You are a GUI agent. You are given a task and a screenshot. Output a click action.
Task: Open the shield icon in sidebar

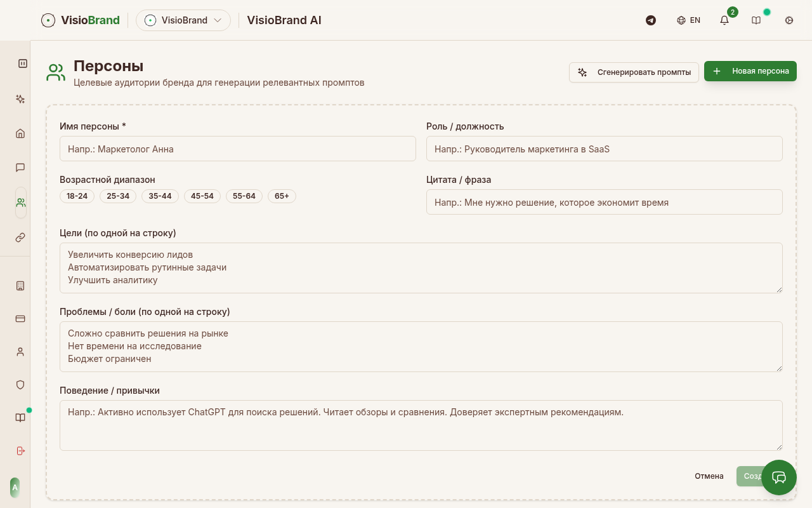pyautogui.click(x=20, y=385)
